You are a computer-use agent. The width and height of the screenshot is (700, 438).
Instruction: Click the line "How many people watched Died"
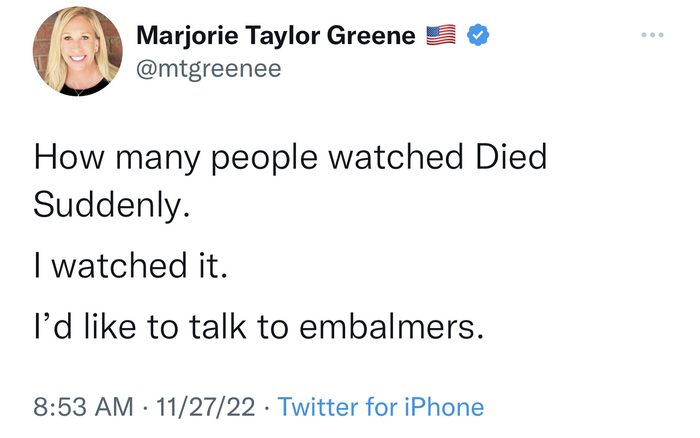tap(290, 159)
